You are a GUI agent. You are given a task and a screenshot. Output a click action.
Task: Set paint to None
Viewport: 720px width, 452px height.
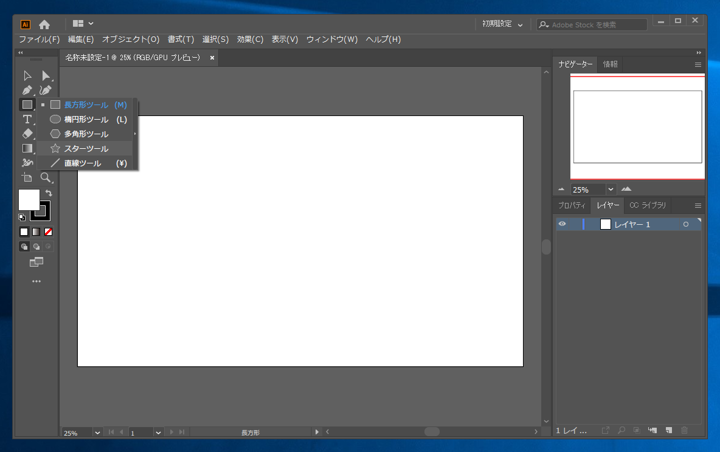click(48, 232)
